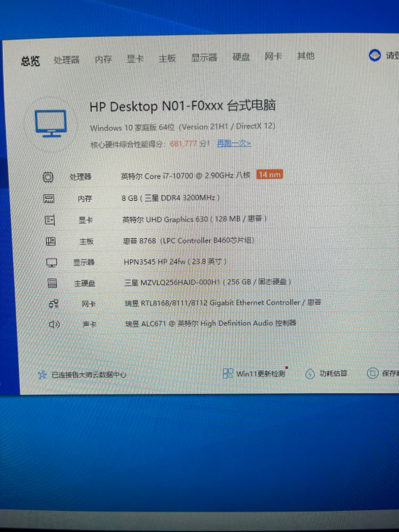Switch to the 显示器 tab

point(204,58)
